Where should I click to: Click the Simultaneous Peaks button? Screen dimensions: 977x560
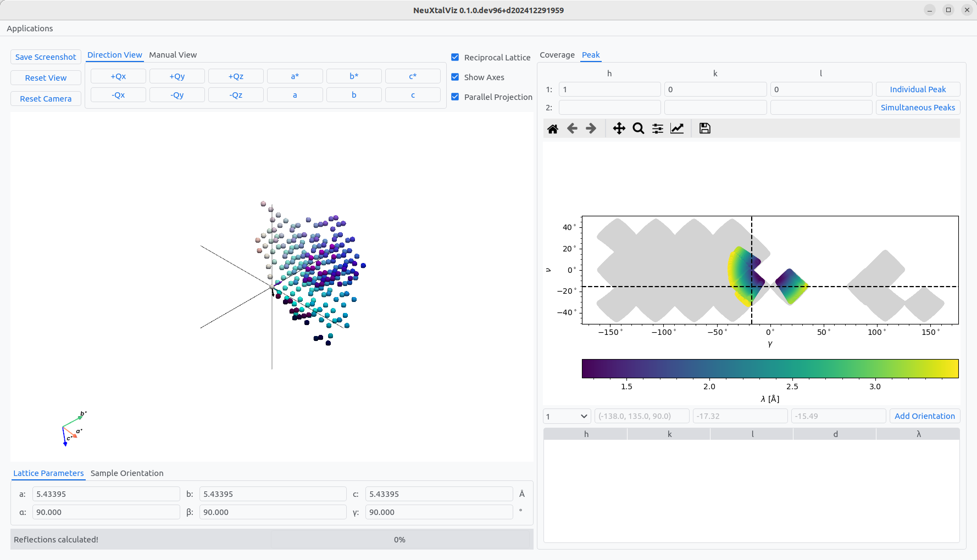point(918,107)
